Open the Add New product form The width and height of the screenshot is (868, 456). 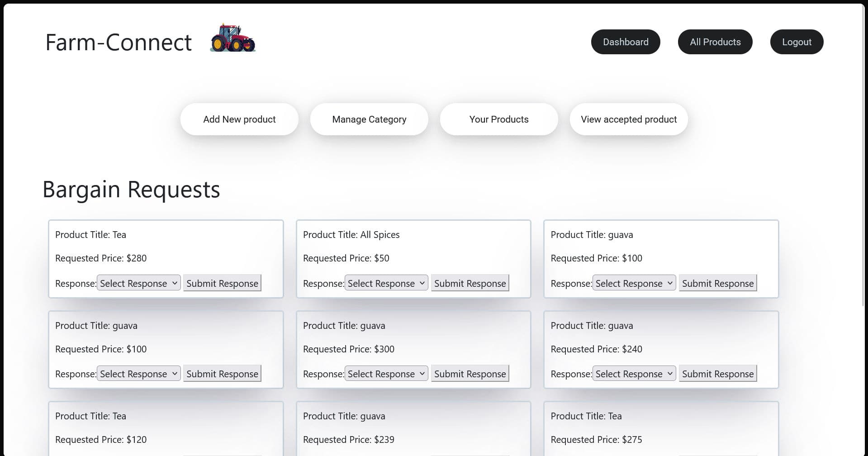pos(239,119)
